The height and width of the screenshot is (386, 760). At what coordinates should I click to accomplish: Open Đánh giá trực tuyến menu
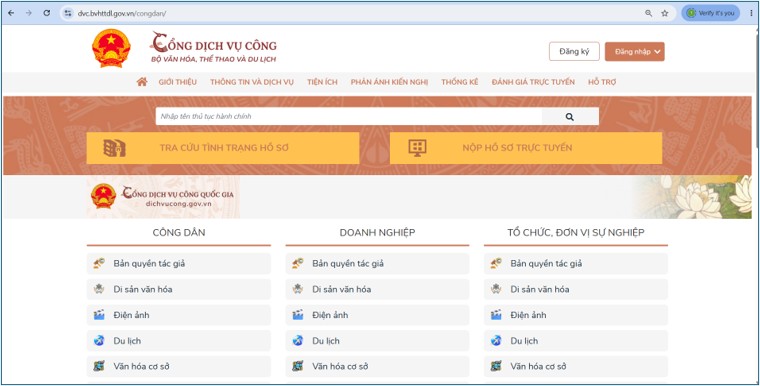533,82
